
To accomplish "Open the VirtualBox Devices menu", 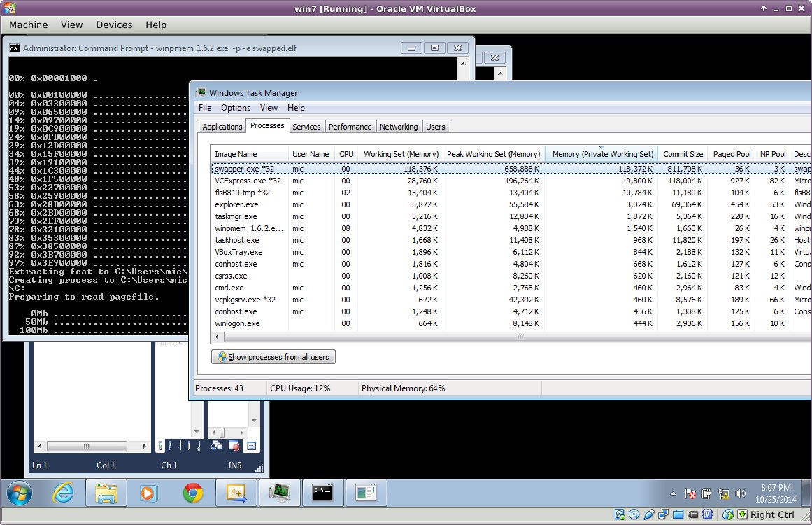I will point(114,25).
